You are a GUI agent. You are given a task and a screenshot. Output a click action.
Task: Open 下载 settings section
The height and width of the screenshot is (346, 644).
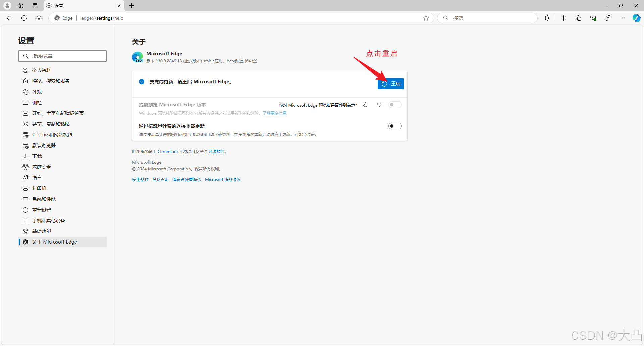[62, 156]
